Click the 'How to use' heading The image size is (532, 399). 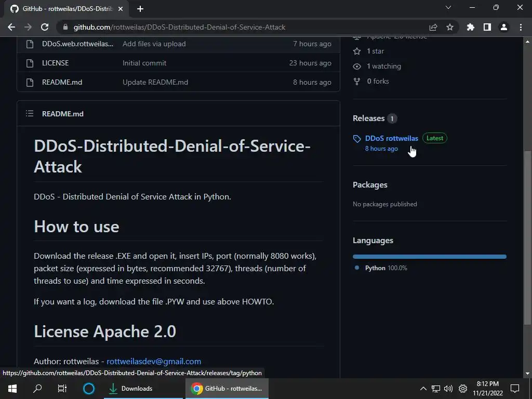(76, 227)
